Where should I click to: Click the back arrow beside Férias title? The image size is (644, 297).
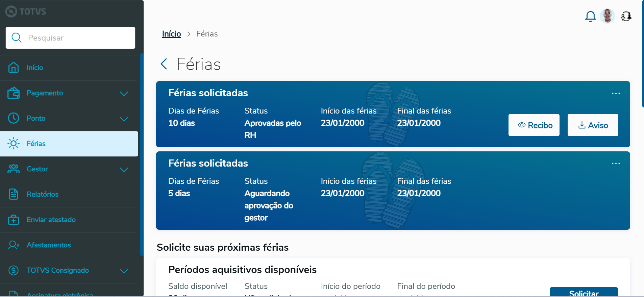(164, 64)
